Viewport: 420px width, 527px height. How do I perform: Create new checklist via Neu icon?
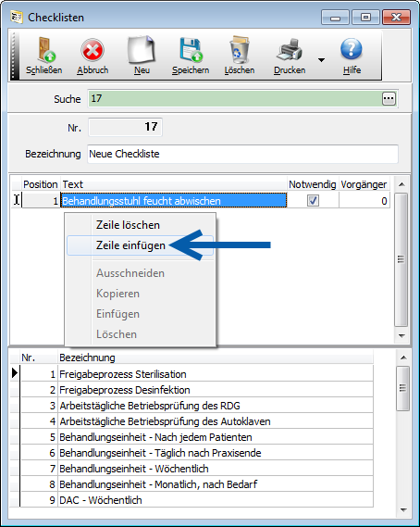(142, 50)
